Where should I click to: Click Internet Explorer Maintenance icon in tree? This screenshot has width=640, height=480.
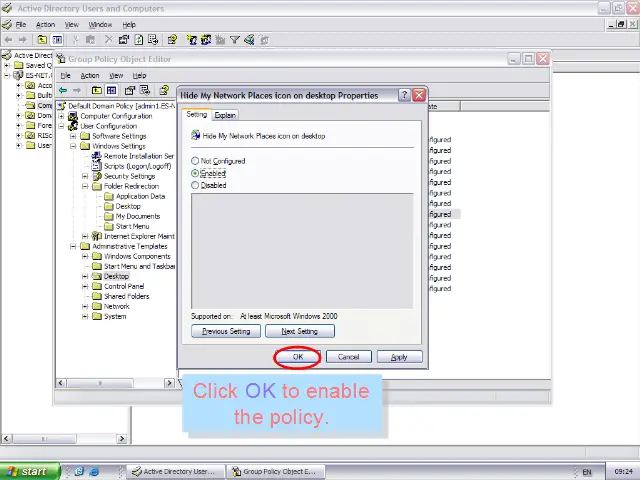pyautogui.click(x=97, y=236)
